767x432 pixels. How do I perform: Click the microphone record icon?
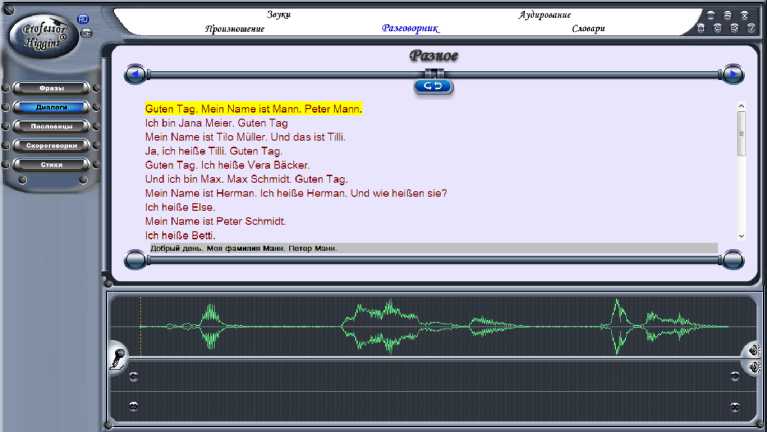(x=117, y=357)
